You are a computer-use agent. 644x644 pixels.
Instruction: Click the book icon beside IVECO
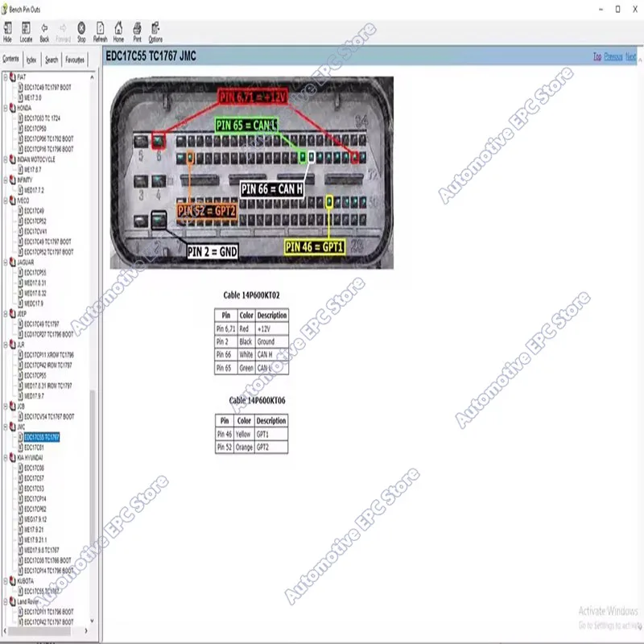click(x=13, y=200)
